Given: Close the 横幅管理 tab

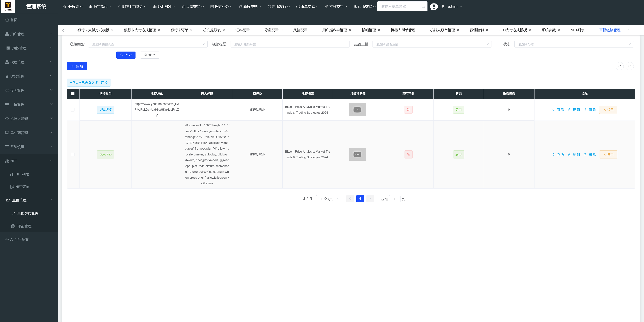Looking at the screenshot, I should point(379,30).
